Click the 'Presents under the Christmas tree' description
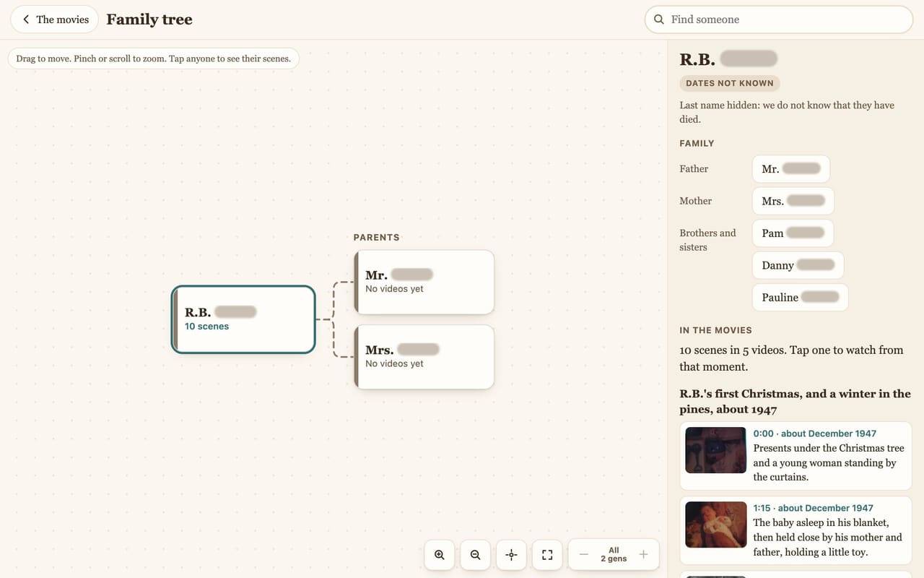Image resolution: width=924 pixels, height=578 pixels. click(x=829, y=462)
